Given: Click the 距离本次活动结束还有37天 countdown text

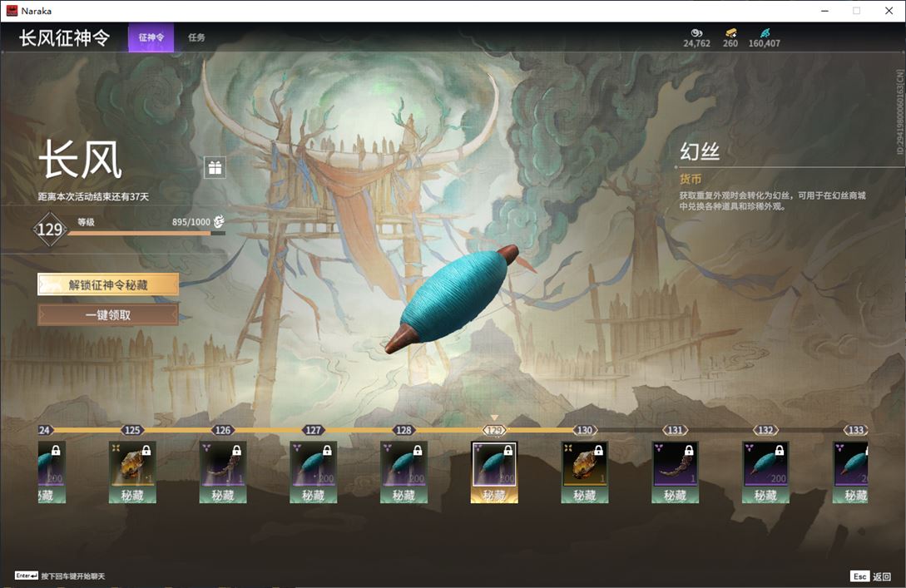Looking at the screenshot, I should (94, 196).
